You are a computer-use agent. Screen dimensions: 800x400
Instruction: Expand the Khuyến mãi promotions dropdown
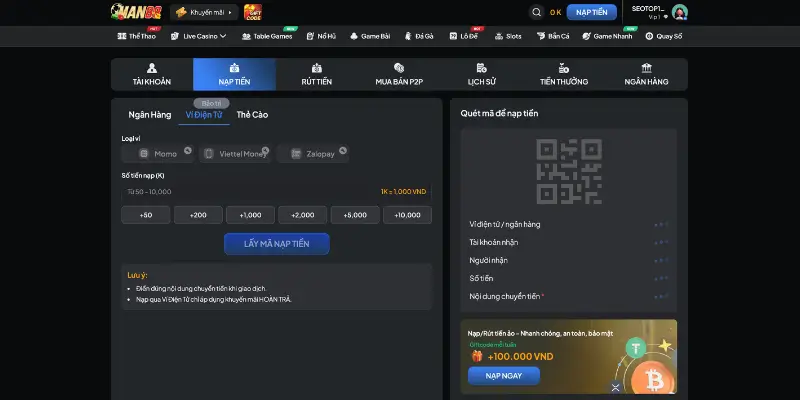point(205,12)
